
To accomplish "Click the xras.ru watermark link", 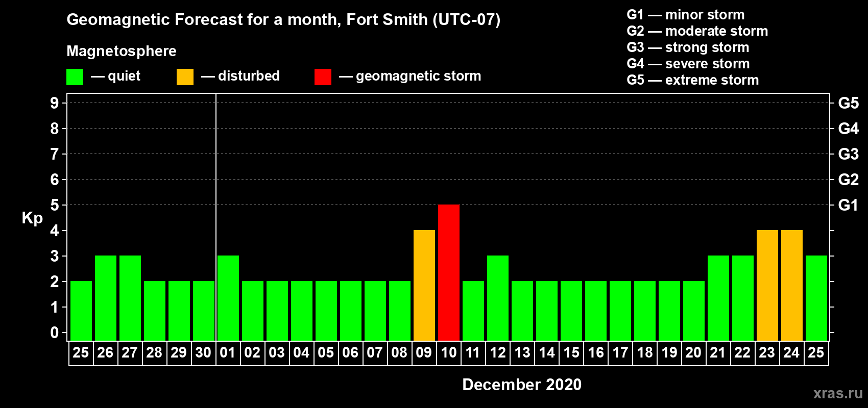I will click(x=837, y=393).
